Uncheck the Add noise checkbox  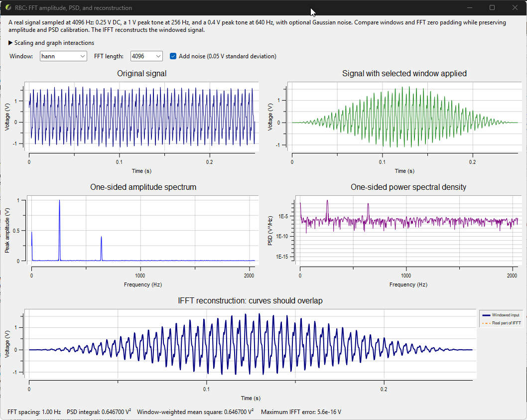coord(173,56)
